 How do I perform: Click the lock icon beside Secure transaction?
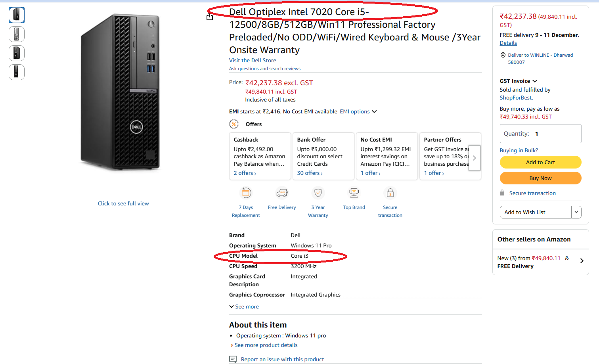coord(502,193)
